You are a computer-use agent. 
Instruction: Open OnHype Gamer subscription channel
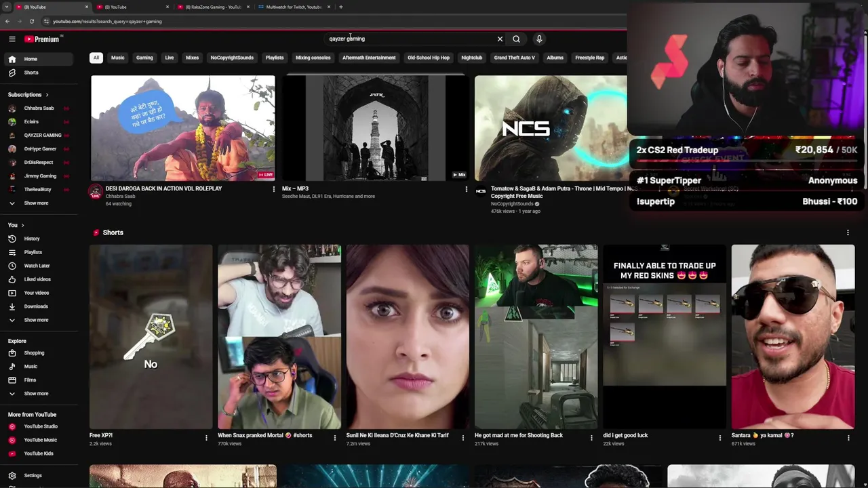pos(39,149)
